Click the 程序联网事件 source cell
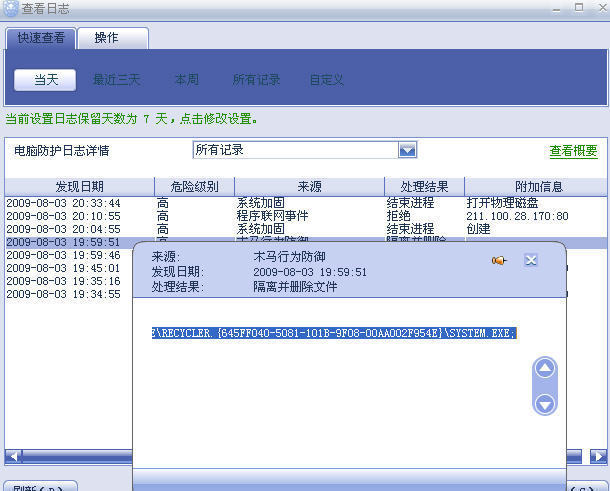 click(272, 216)
